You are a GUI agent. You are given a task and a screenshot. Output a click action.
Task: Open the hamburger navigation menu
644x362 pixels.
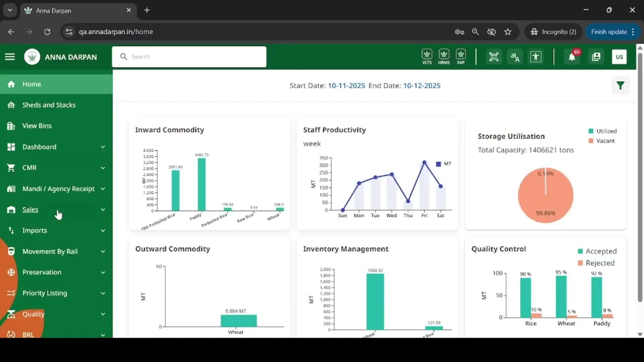click(10, 57)
